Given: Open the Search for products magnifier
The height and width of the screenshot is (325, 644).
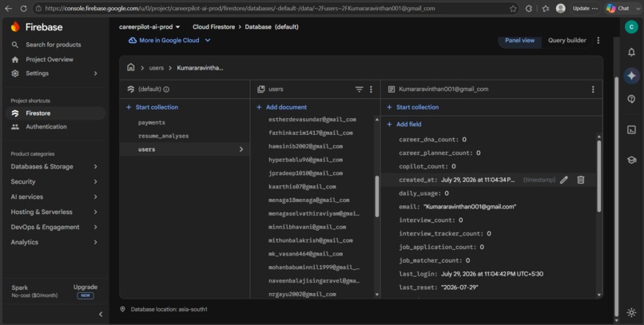Looking at the screenshot, I should pyautogui.click(x=15, y=45).
